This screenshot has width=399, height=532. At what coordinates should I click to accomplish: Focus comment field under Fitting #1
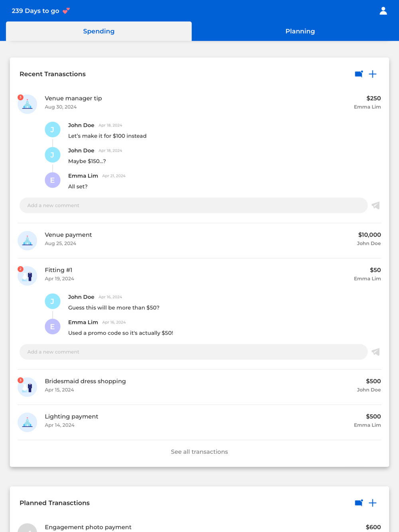point(194,352)
